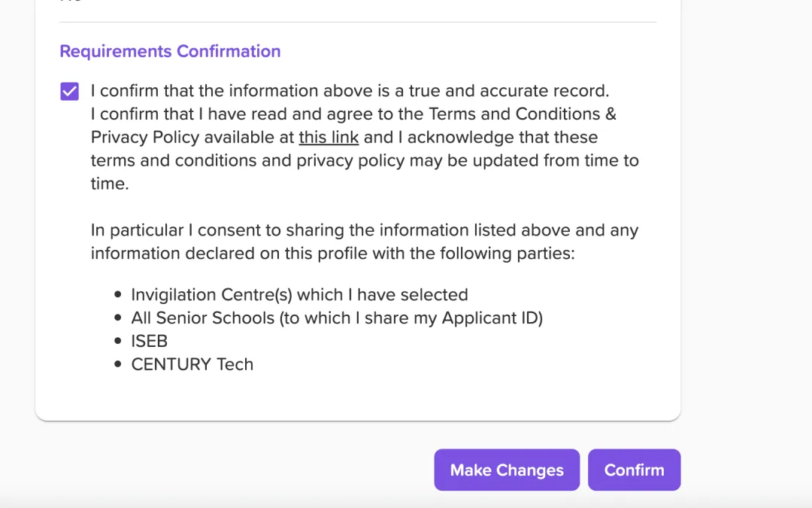Click the bullet dot before All Senior Schools
Image resolution: width=812 pixels, height=508 pixels.
117,318
